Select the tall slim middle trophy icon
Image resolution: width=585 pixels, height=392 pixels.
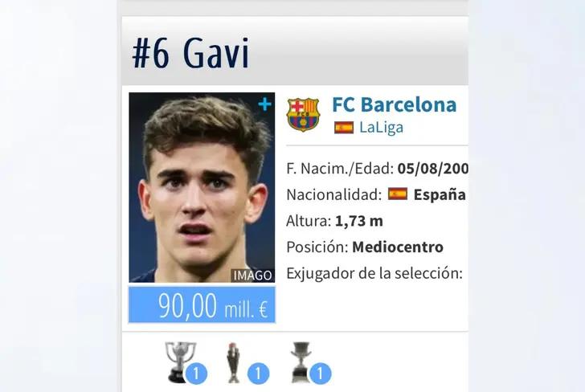click(x=233, y=362)
